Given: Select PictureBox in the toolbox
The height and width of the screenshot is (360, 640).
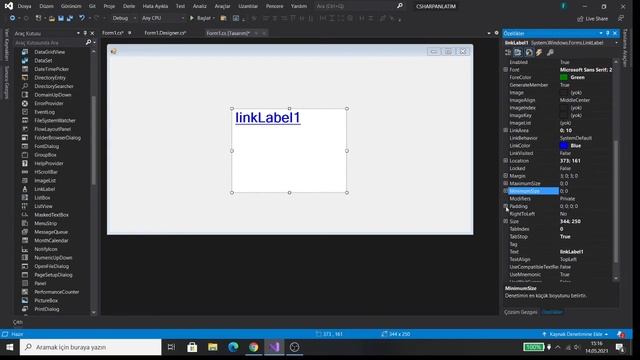Looking at the screenshot, I should click(46, 300).
